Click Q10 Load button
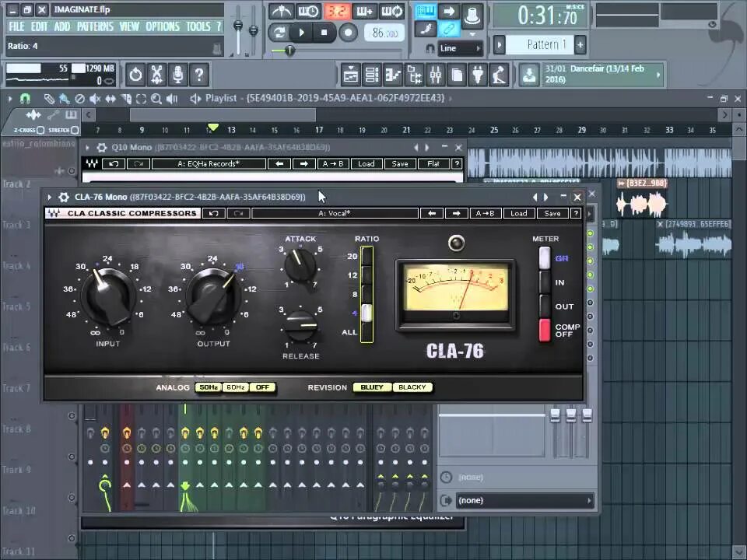Image resolution: width=747 pixels, height=560 pixels. coord(366,164)
